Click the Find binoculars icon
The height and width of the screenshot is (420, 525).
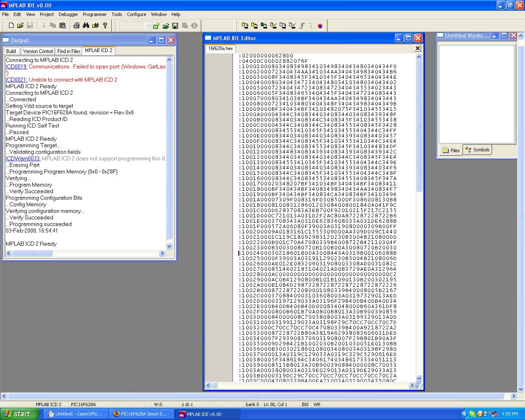(x=86, y=25)
